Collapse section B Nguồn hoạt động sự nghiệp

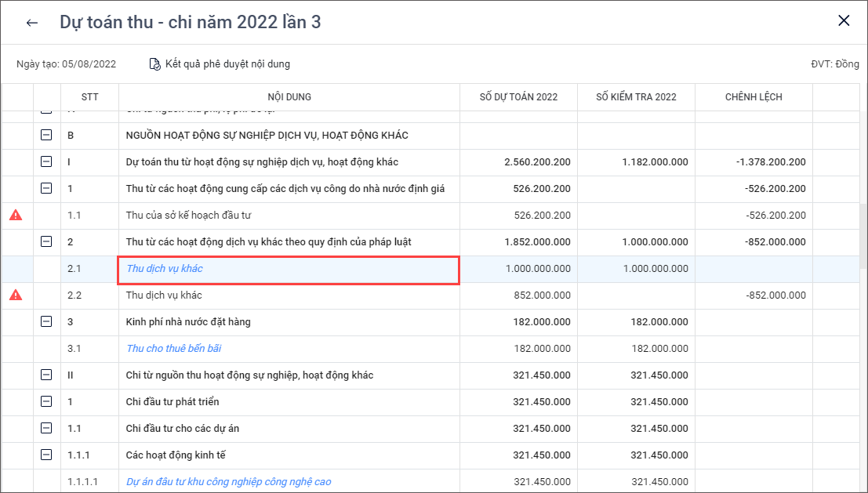46,136
